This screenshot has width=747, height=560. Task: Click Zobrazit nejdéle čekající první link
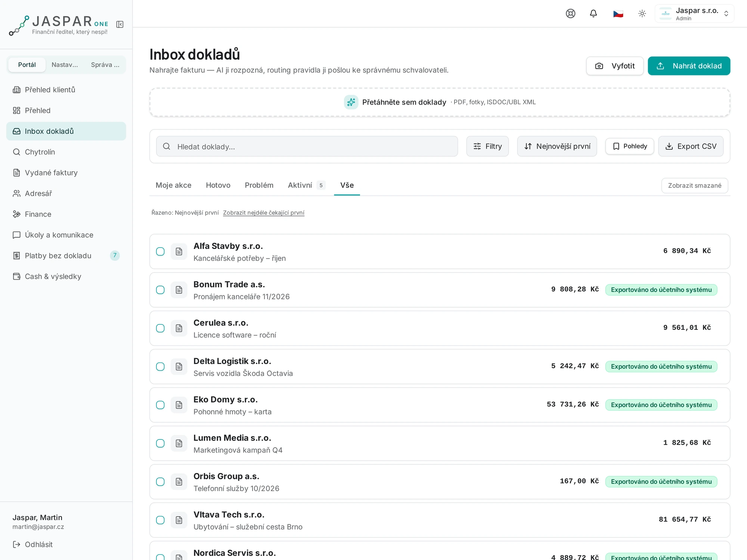[264, 213]
